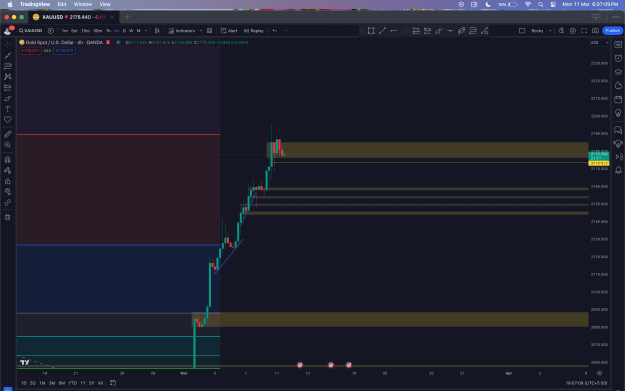Take a chart snapshot camera icon
This screenshot has height=391, width=625.
pyautogui.click(x=596, y=31)
